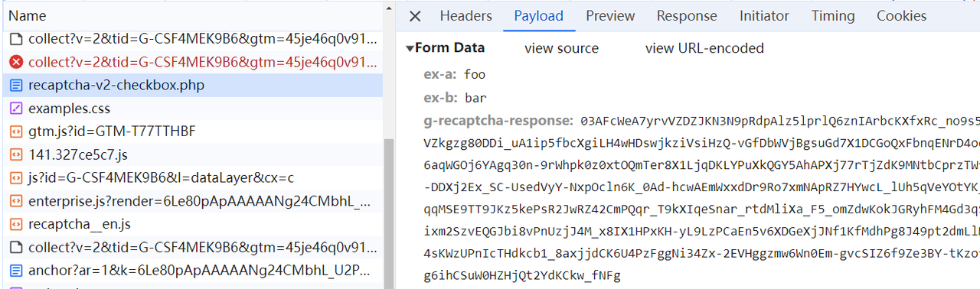The height and width of the screenshot is (289, 980).
Task: Click script icon of js?id=G-CSF4MEK9B6 row
Action: tap(16, 178)
